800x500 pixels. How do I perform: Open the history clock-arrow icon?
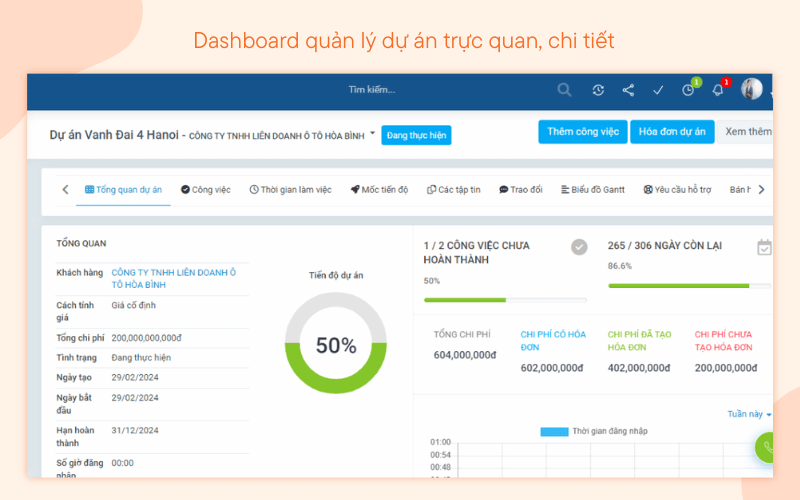point(598,90)
